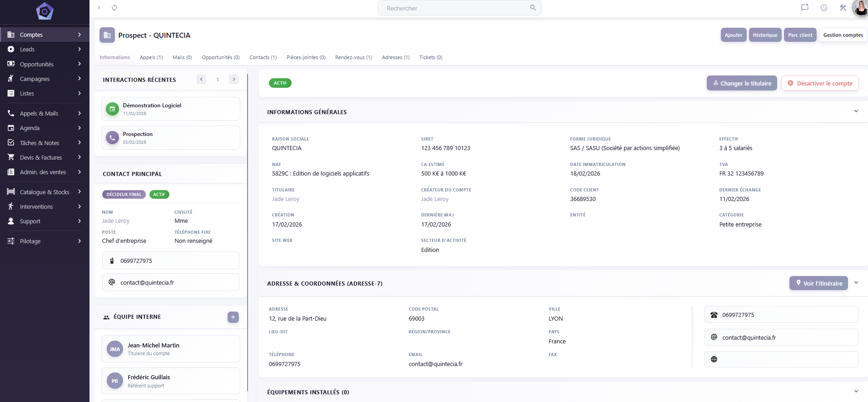Screen dimensions: 868x402
Task: Click the chat message icon in header
Action: (x=805, y=8)
